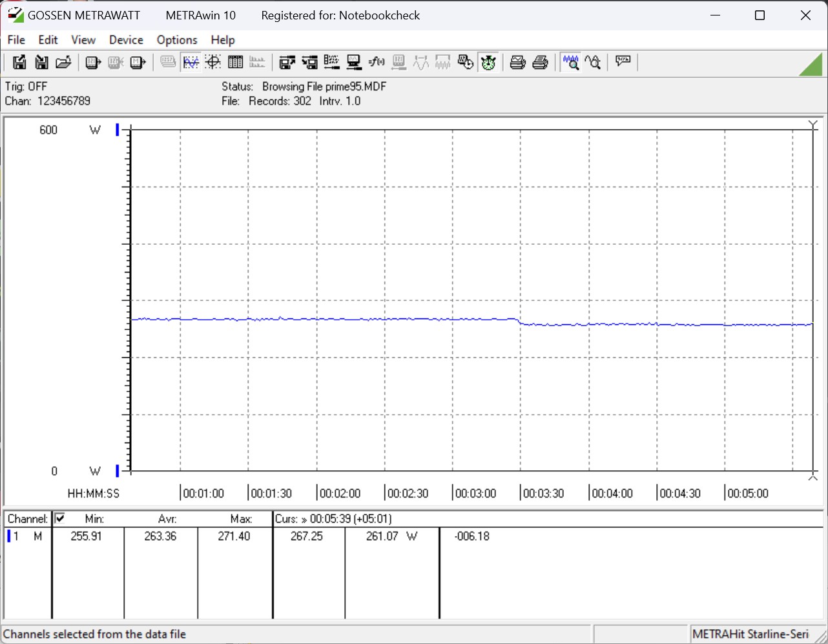Click the first save disk icon
This screenshot has height=644, width=828.
(19, 62)
